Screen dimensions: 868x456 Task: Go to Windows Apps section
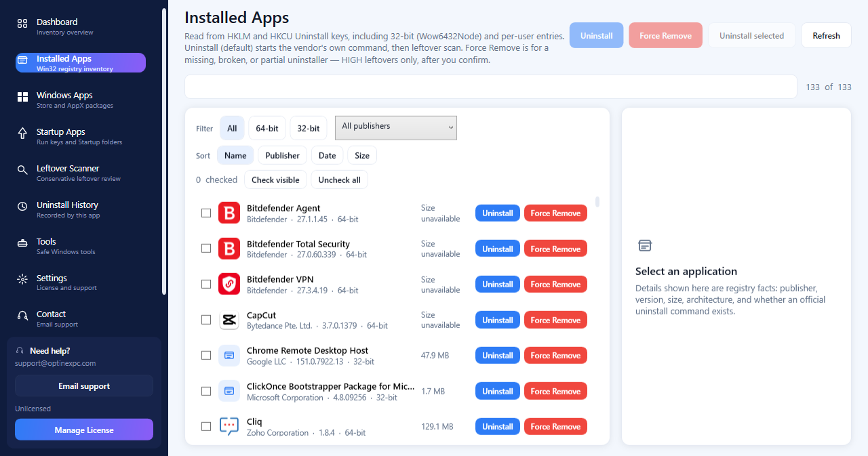tap(81, 99)
